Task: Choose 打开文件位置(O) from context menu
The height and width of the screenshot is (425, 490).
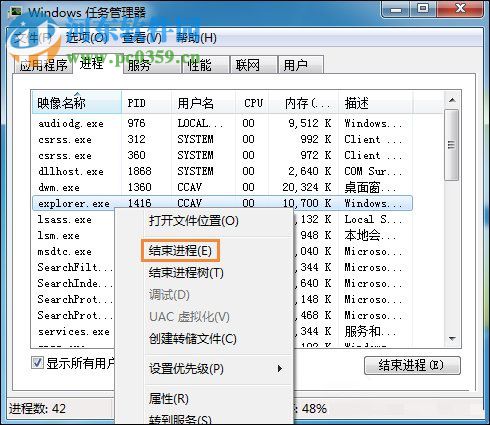Action: pos(194,221)
